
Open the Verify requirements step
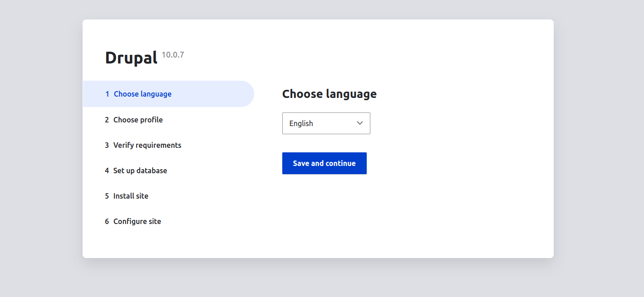coord(147,145)
